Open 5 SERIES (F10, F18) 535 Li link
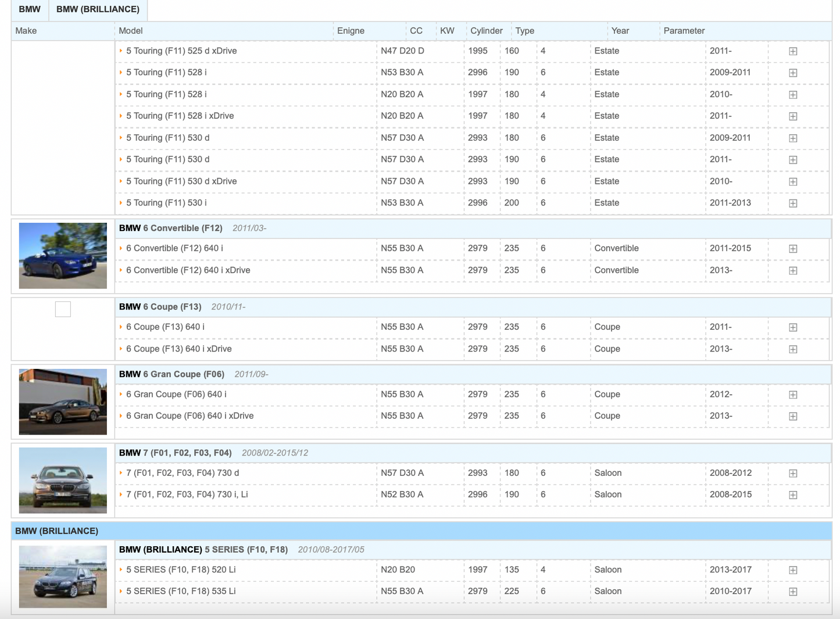The width and height of the screenshot is (840, 619). point(181,591)
